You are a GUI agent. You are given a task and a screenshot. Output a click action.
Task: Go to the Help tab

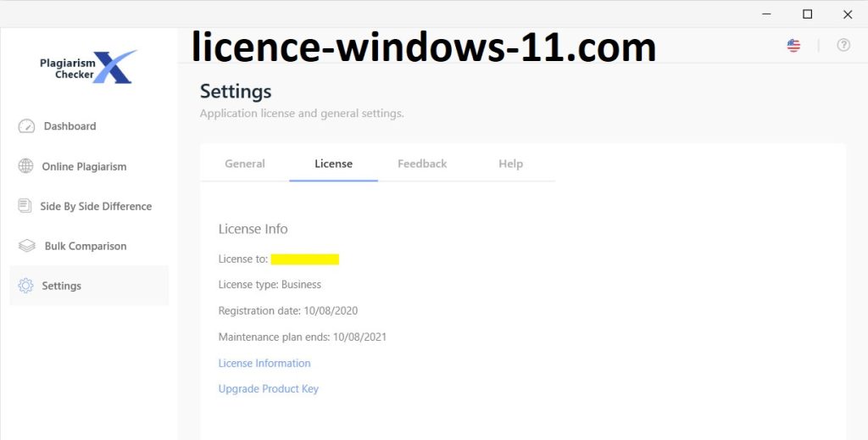point(510,164)
